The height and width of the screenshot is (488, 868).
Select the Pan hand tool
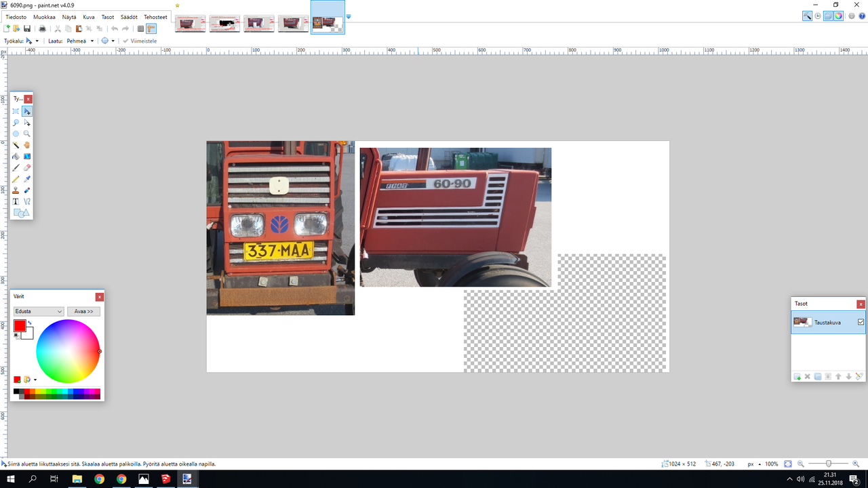coord(27,145)
